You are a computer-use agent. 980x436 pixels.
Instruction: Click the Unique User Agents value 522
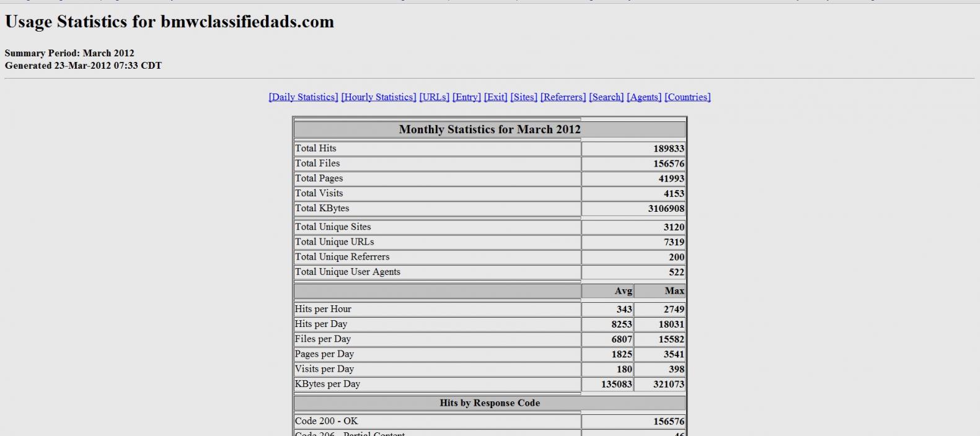(x=676, y=272)
